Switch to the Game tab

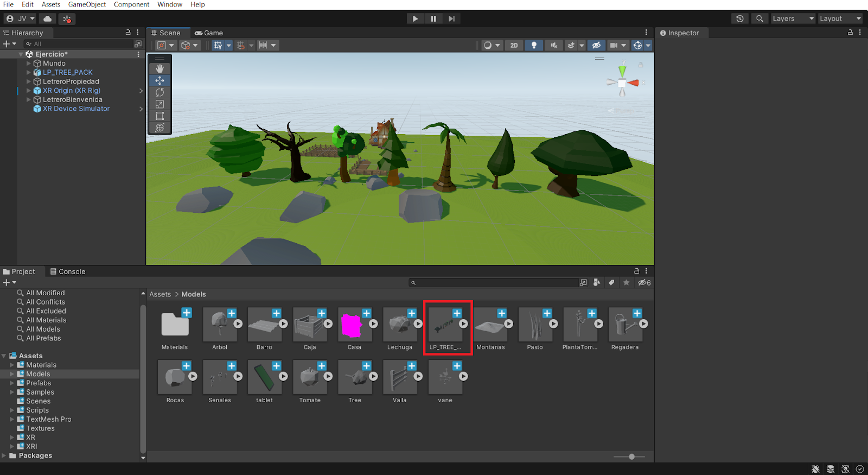coord(209,33)
